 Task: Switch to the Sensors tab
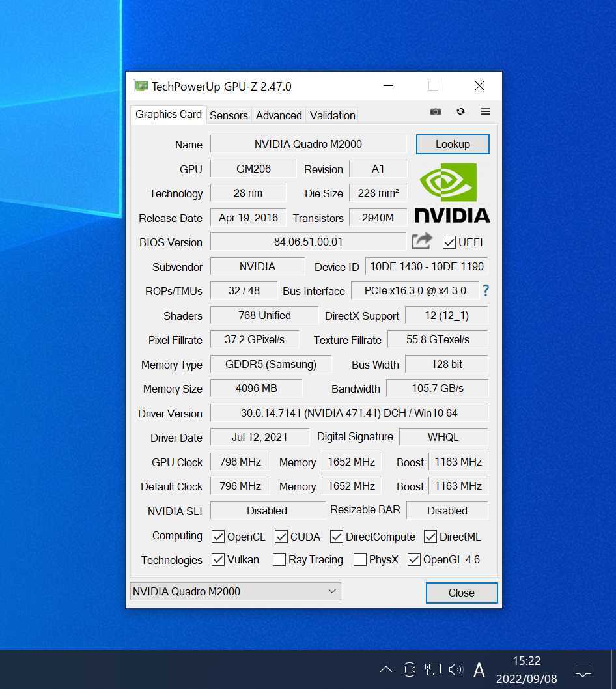(x=229, y=115)
